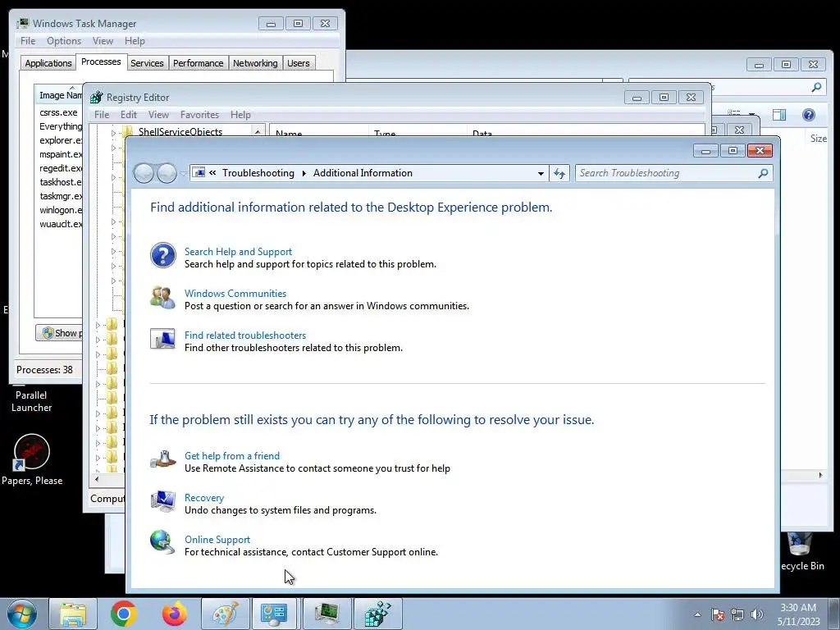Open the Online Support link
The height and width of the screenshot is (630, 840).
click(217, 540)
